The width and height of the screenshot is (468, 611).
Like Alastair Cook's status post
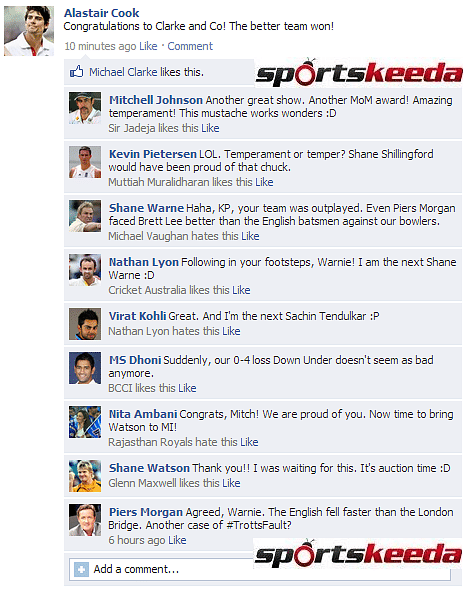pyautogui.click(x=148, y=46)
